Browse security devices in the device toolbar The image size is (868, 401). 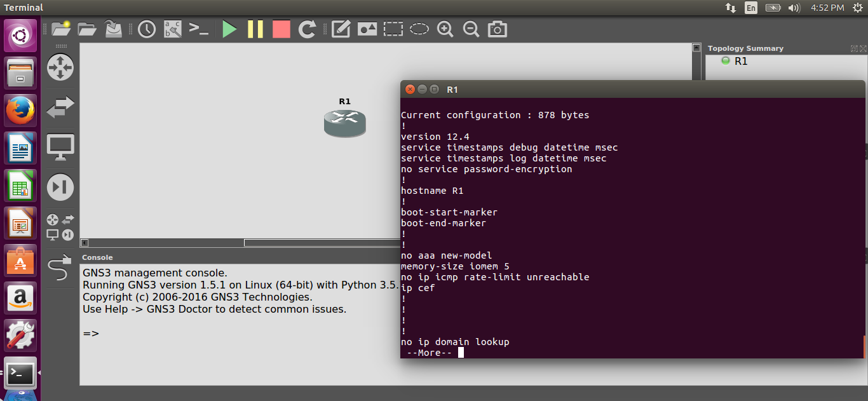tap(60, 187)
